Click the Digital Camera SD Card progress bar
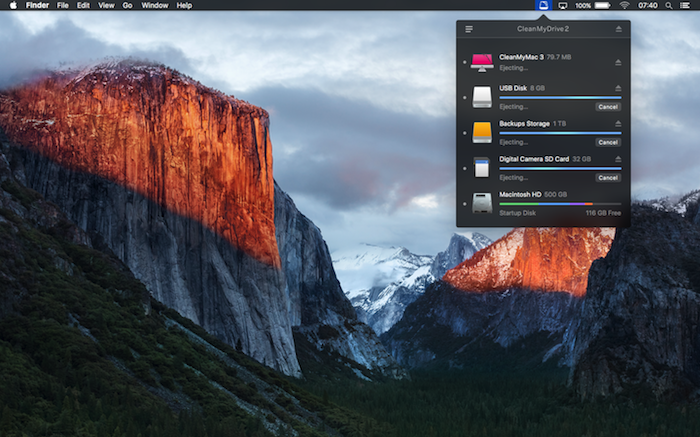 (x=560, y=168)
